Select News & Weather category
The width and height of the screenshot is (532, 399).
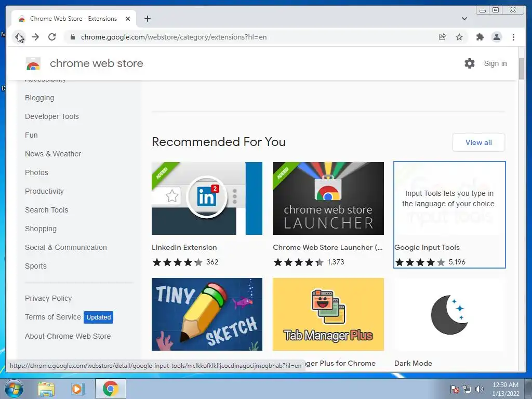coord(53,154)
